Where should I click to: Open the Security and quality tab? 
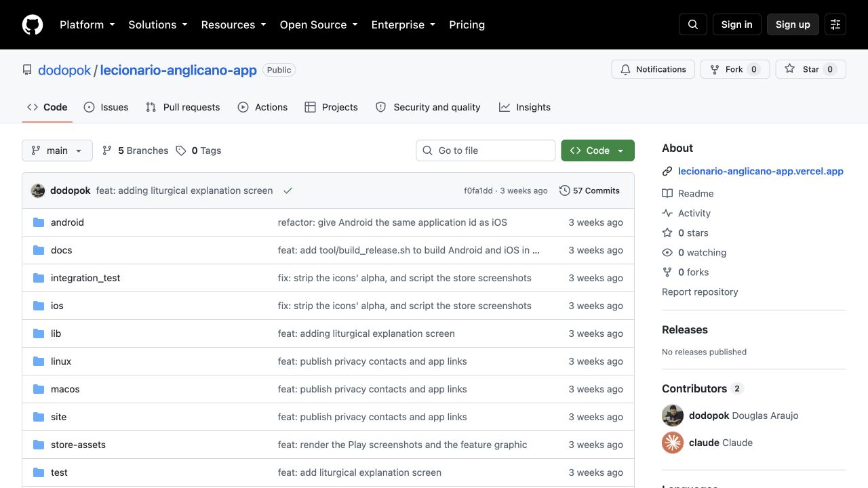(x=428, y=107)
